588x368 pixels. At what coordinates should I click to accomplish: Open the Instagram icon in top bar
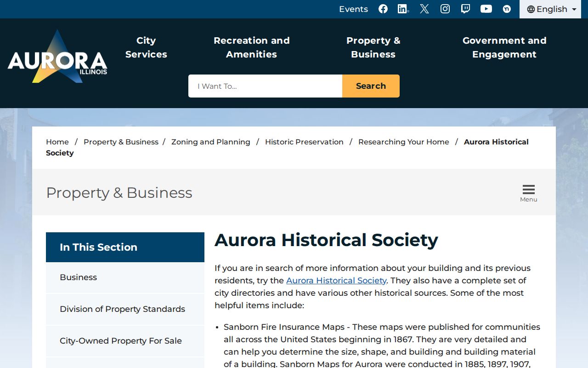[x=445, y=9]
